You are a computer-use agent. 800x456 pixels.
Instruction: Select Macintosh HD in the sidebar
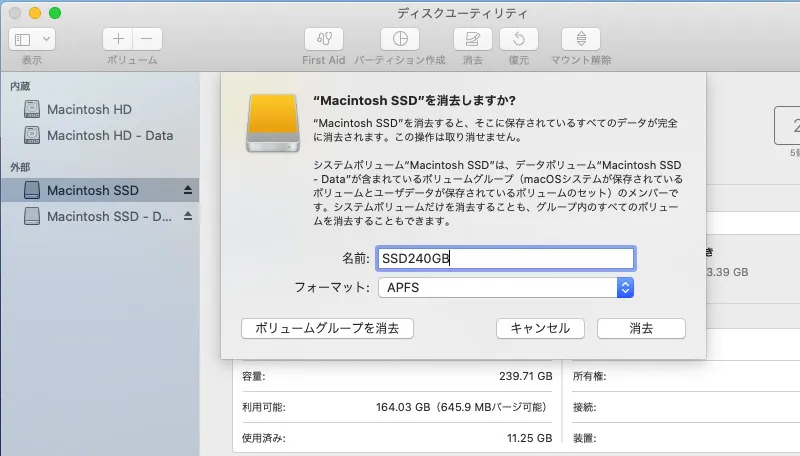(x=89, y=109)
